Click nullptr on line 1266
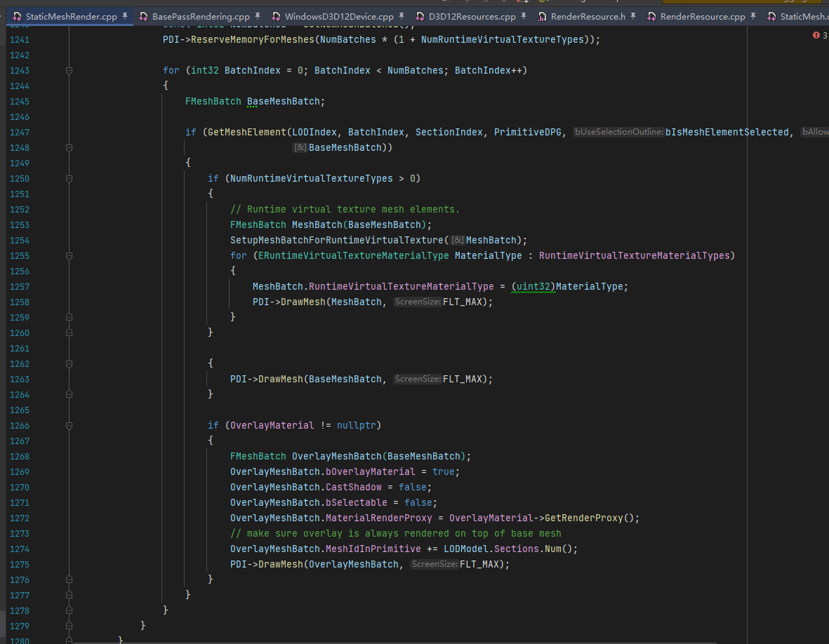The image size is (829, 644). point(357,425)
